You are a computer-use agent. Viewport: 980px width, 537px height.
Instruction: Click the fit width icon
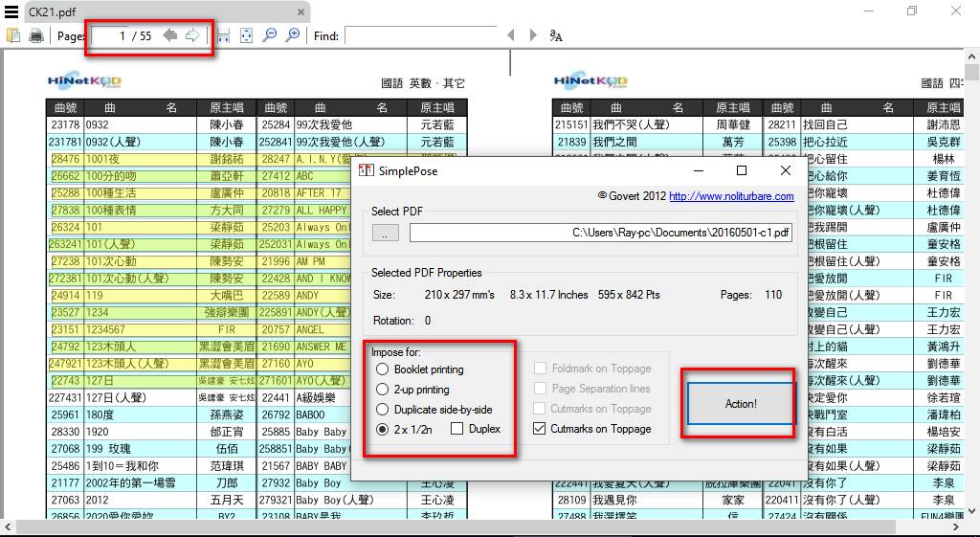pyautogui.click(x=223, y=35)
